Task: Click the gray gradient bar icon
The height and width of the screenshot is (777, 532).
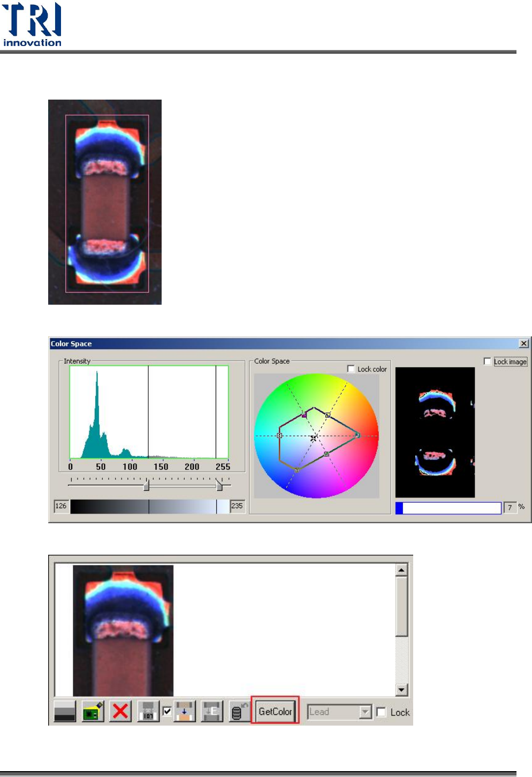Action: (x=65, y=711)
